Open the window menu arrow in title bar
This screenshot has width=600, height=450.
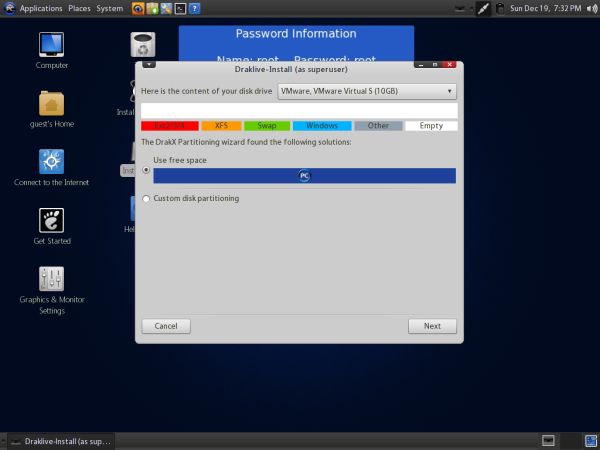click(149, 64)
